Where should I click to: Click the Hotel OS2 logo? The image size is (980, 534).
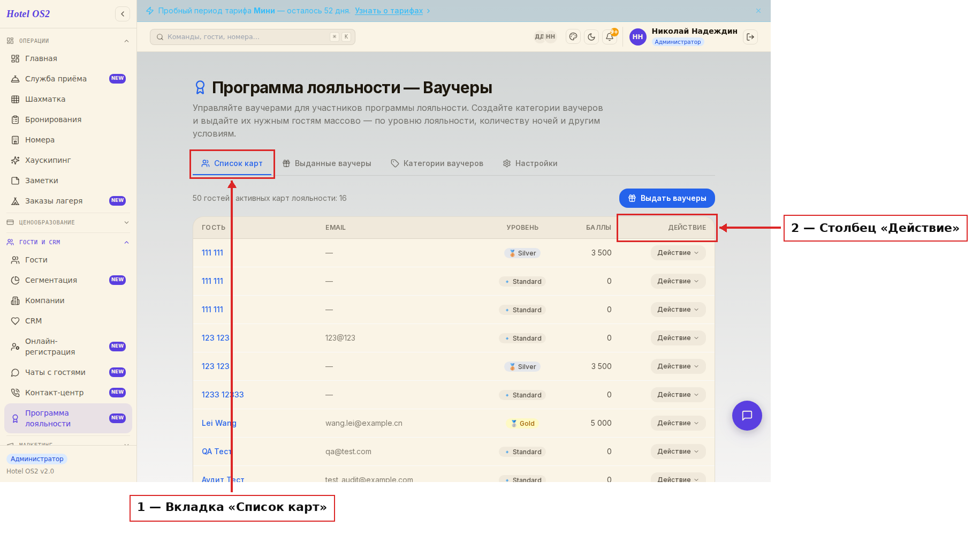pos(28,14)
